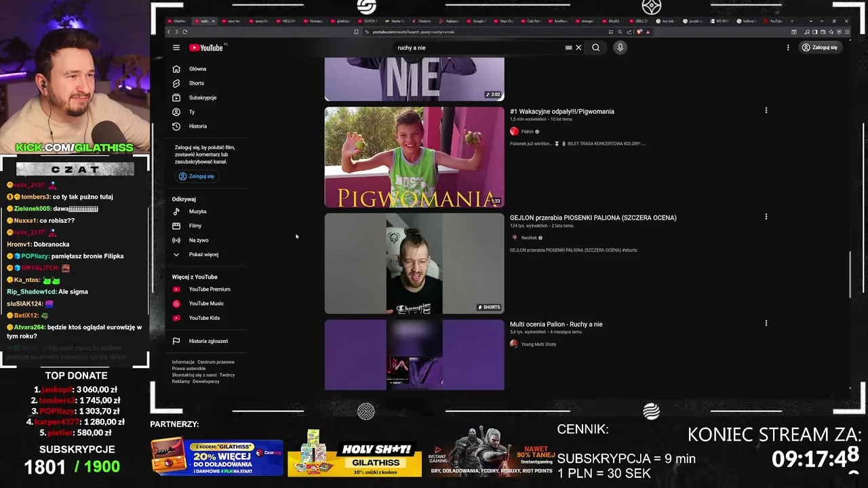Click the Tombers3 chat message

point(60,197)
